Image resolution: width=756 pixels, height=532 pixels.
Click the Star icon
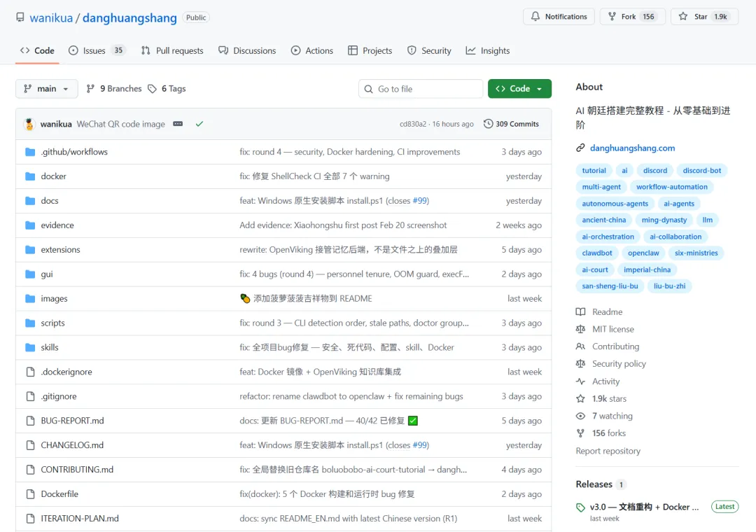pyautogui.click(x=682, y=16)
